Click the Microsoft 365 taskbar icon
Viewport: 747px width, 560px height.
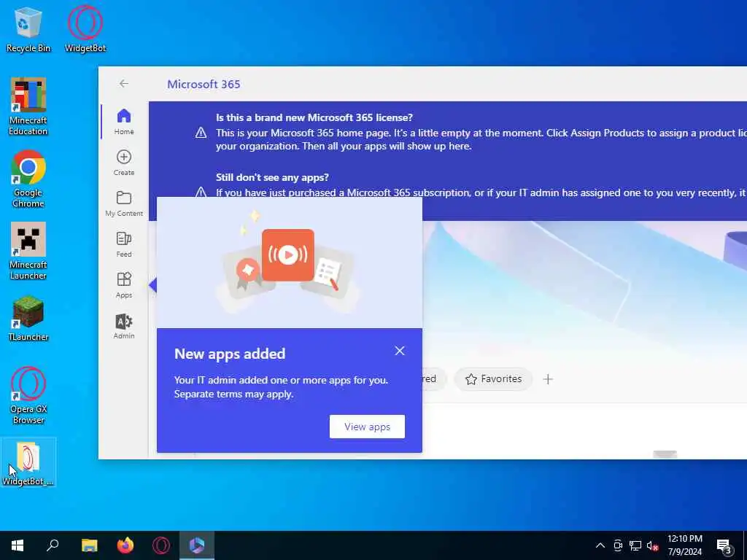coord(197,545)
